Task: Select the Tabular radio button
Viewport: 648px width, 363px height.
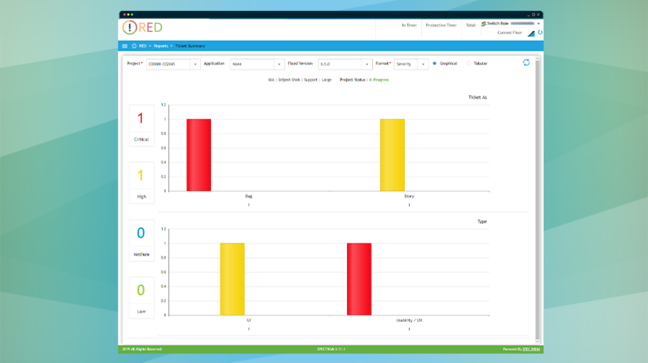Action: click(x=468, y=63)
